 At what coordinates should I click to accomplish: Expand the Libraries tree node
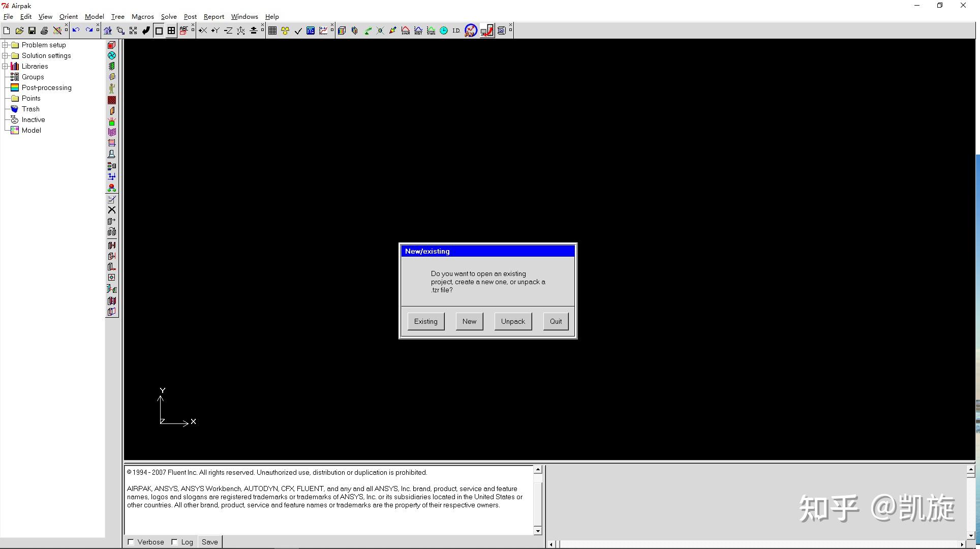coord(5,66)
